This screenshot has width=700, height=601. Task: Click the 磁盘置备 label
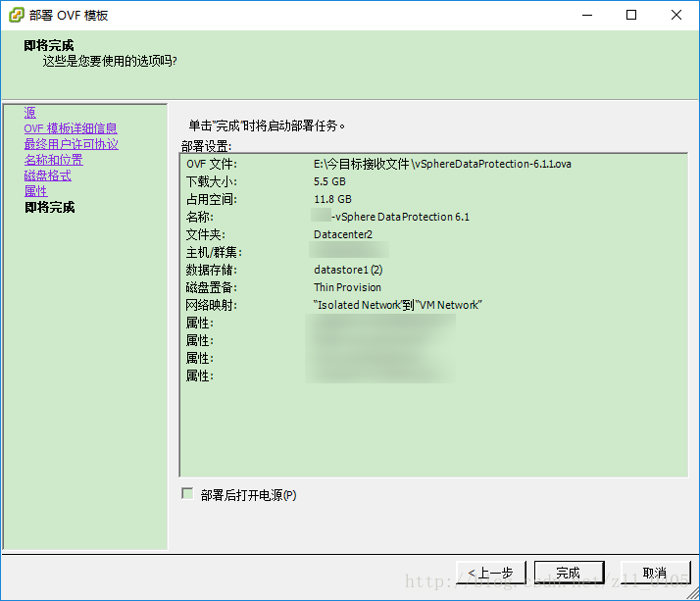[x=212, y=287]
